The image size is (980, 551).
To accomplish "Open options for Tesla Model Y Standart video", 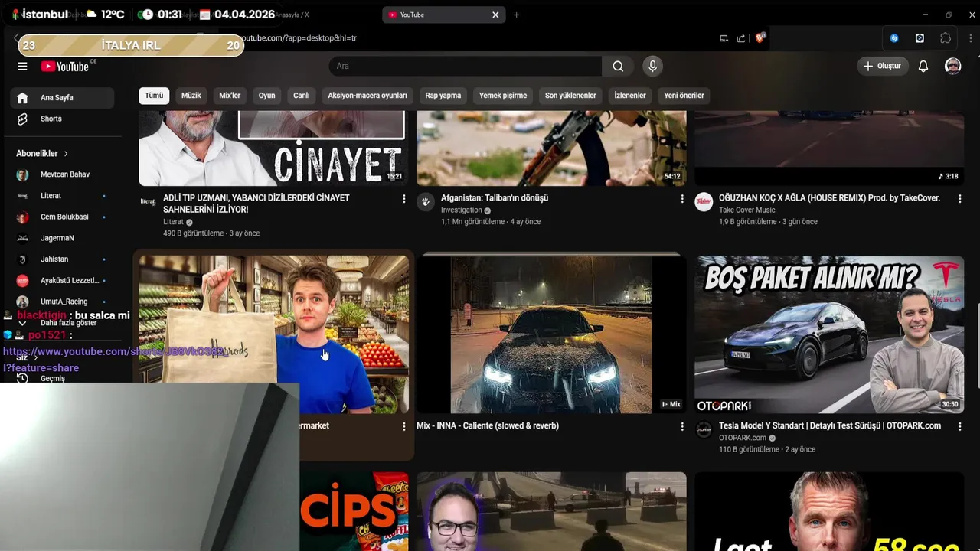I will (959, 427).
